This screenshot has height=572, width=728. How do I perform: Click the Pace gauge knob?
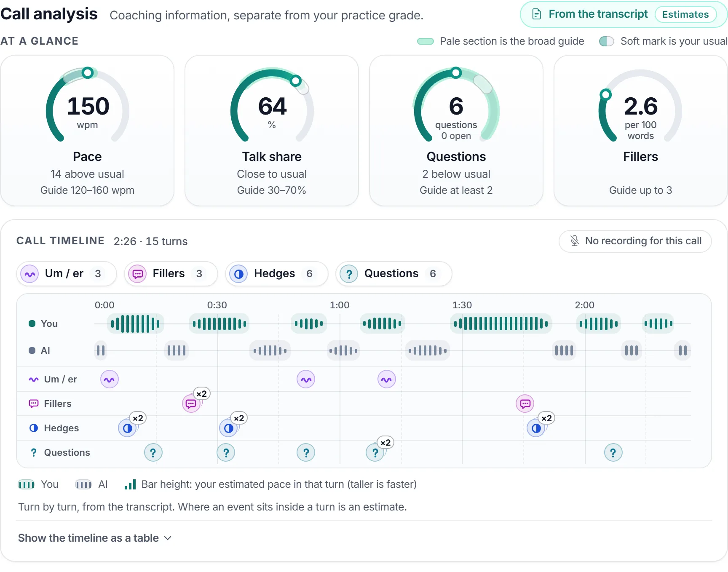tap(88, 73)
